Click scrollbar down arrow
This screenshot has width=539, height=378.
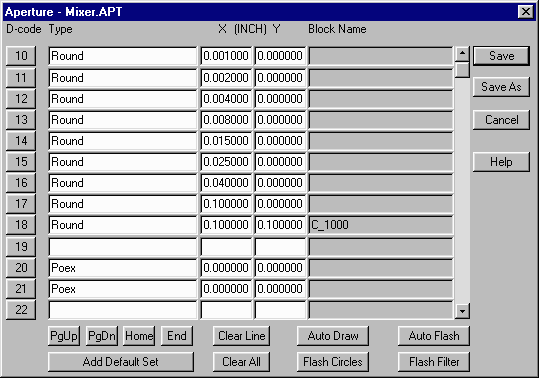462,311
